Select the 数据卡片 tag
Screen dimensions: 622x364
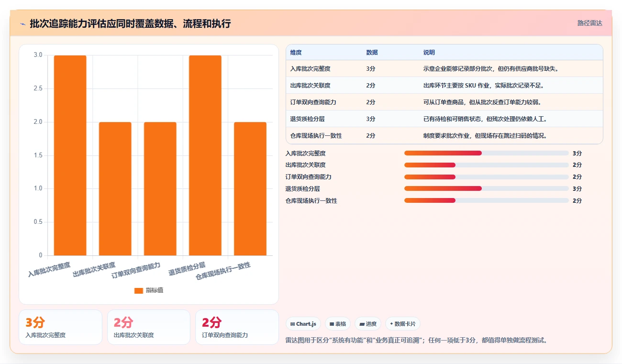[x=403, y=324]
